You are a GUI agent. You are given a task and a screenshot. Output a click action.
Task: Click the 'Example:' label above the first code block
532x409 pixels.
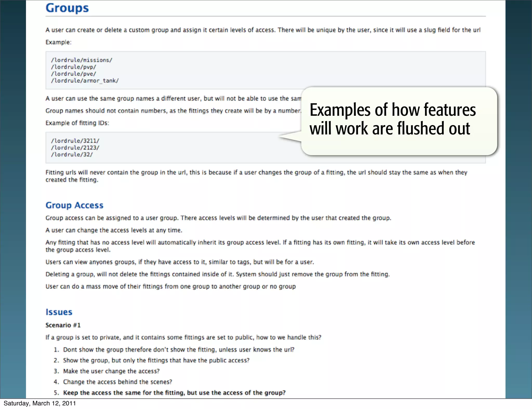(58, 42)
